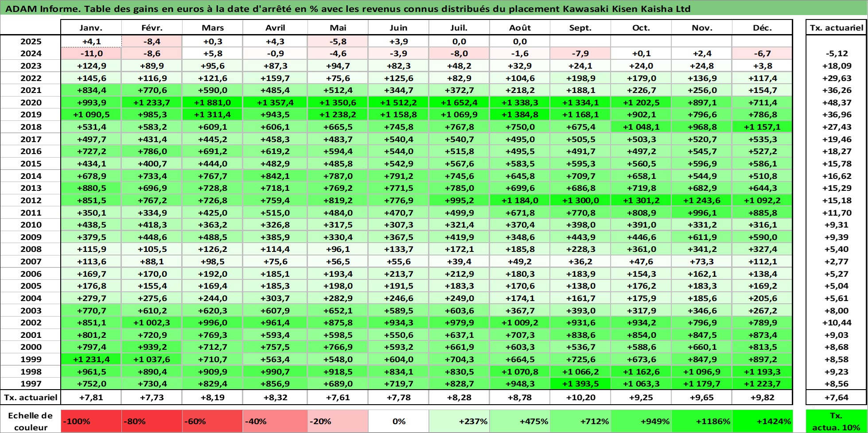Select the 2020 year row label
Viewport: 868px width, 433px height.
tap(31, 103)
